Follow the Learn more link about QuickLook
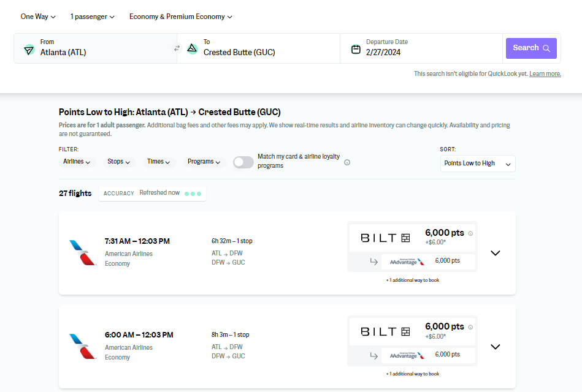Screen dimensions: 582x392 545,74
